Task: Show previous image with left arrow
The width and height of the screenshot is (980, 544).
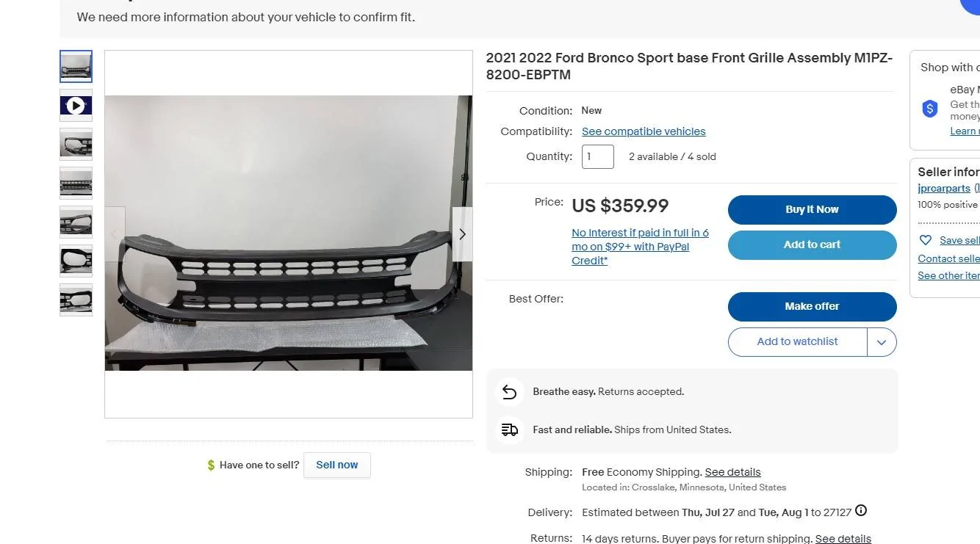Action: (x=115, y=234)
